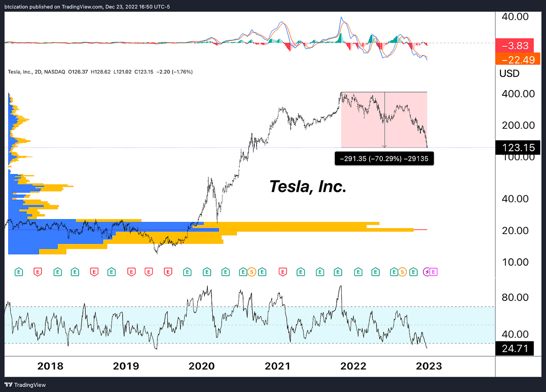Select the current price label 123.15
The height and width of the screenshot is (392, 546).
[518, 147]
